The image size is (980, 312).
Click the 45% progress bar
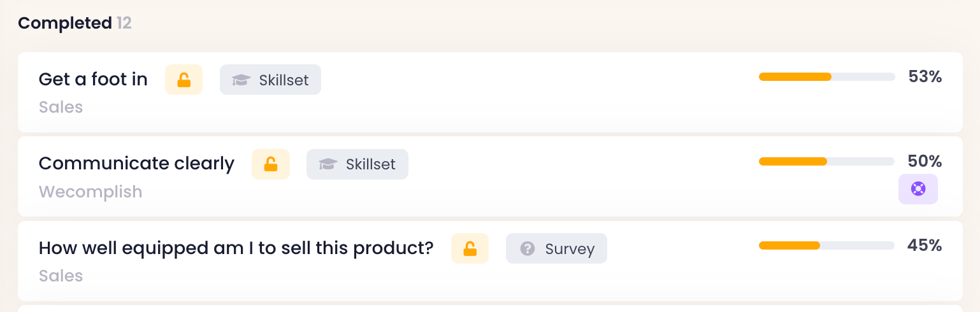click(x=826, y=246)
